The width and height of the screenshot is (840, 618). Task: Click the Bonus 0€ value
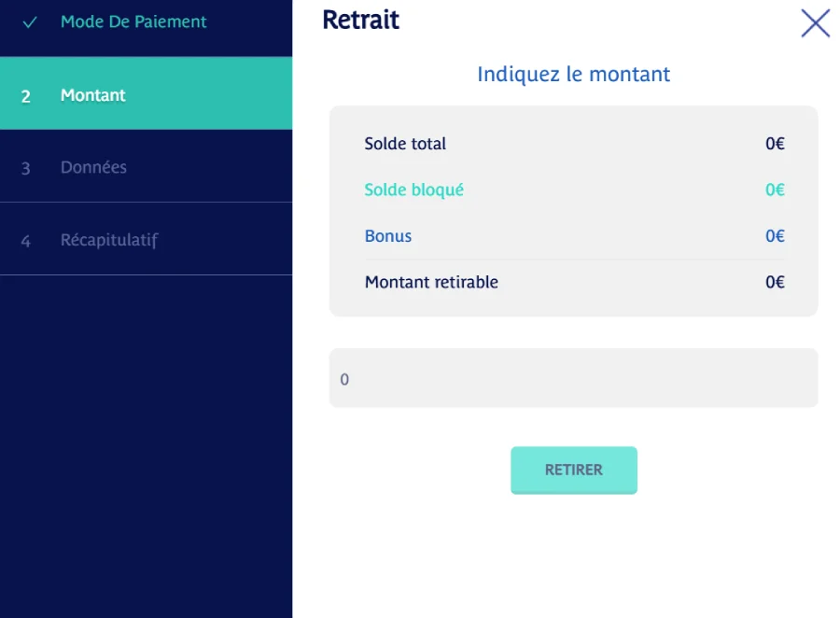point(775,236)
